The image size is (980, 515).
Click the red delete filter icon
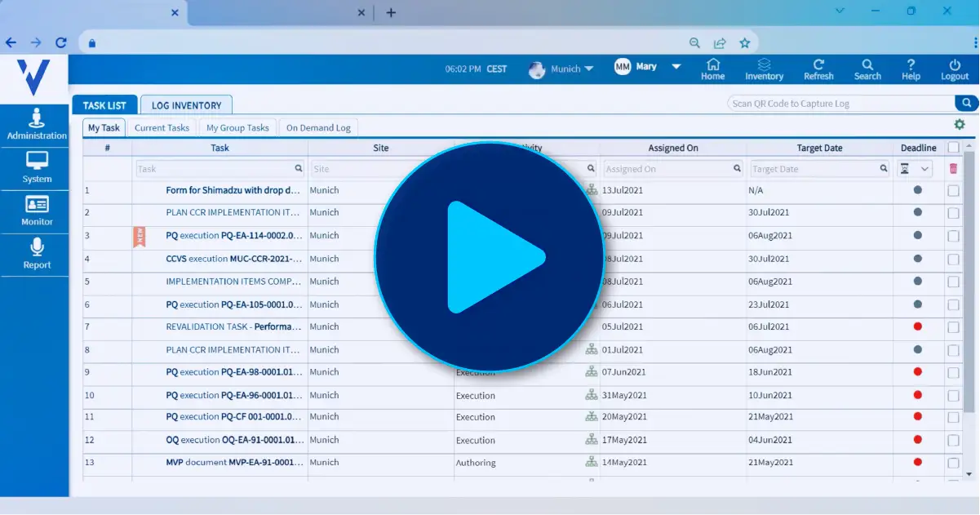[951, 168]
